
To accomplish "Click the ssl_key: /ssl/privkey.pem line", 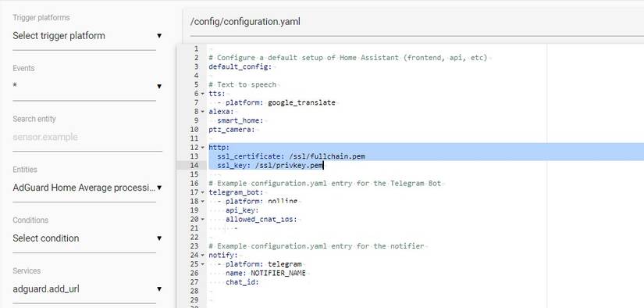I will click(270, 165).
